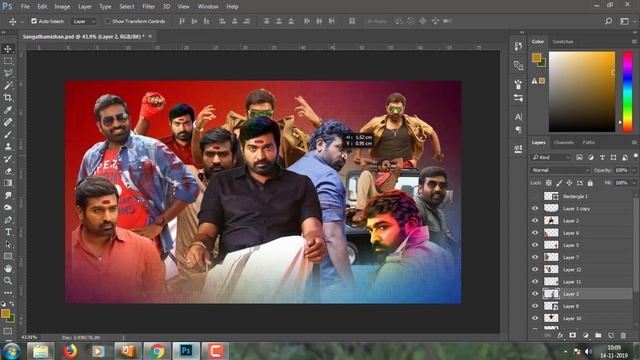The width and height of the screenshot is (640, 360).
Task: Toggle visibility of Layer 5
Action: pos(535,245)
